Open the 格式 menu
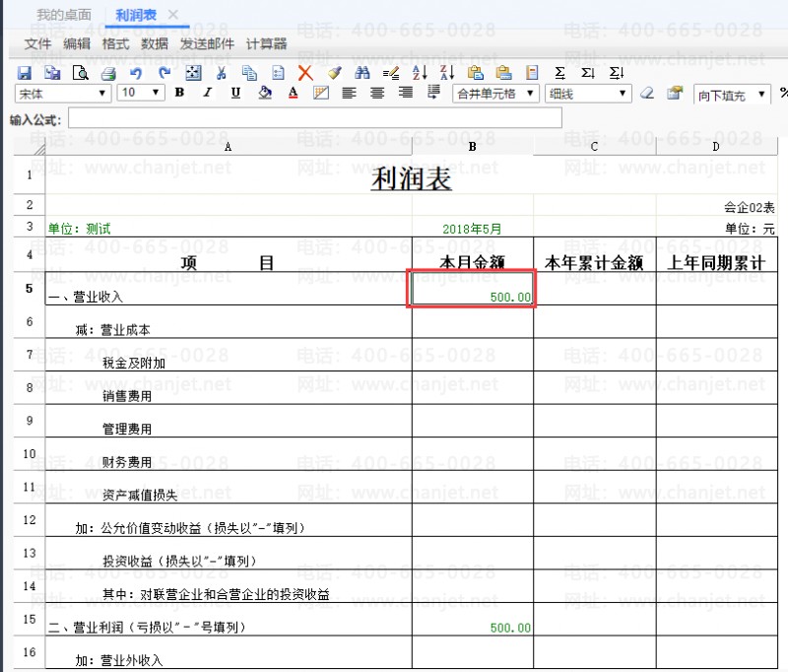This screenshot has height=672, width=788. [x=115, y=43]
